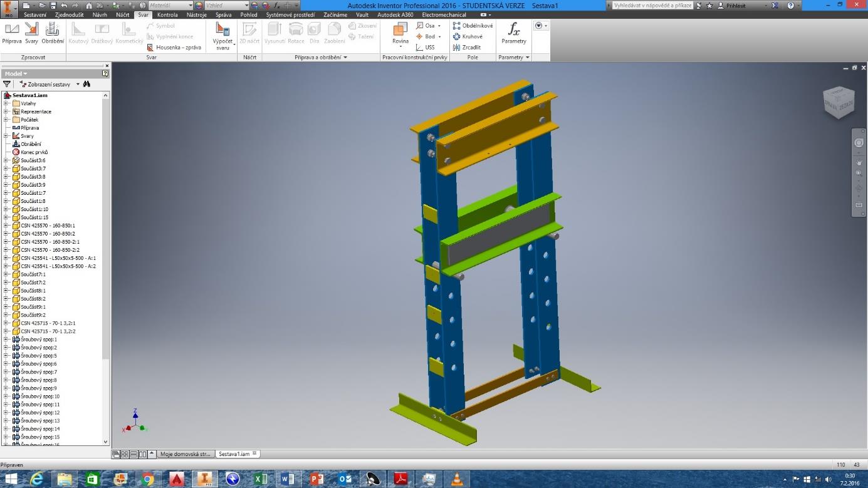Select Šroubový spoj:10 in the tree

point(40,397)
